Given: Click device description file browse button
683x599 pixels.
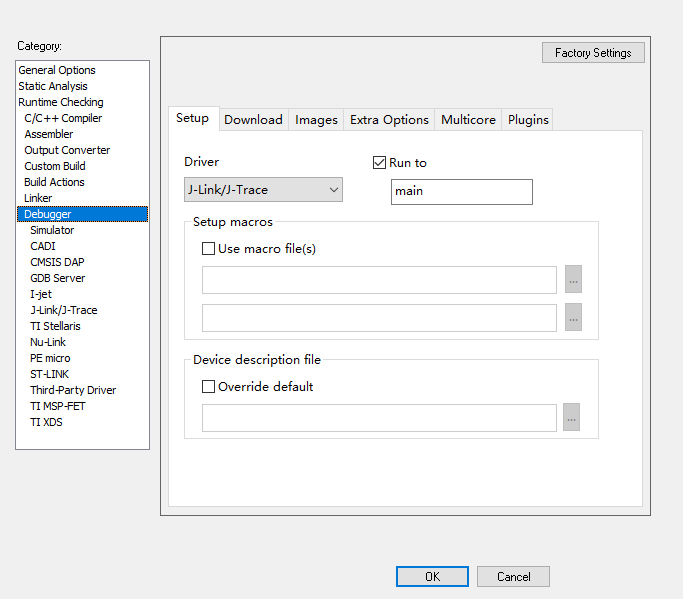Looking at the screenshot, I should click(571, 418).
